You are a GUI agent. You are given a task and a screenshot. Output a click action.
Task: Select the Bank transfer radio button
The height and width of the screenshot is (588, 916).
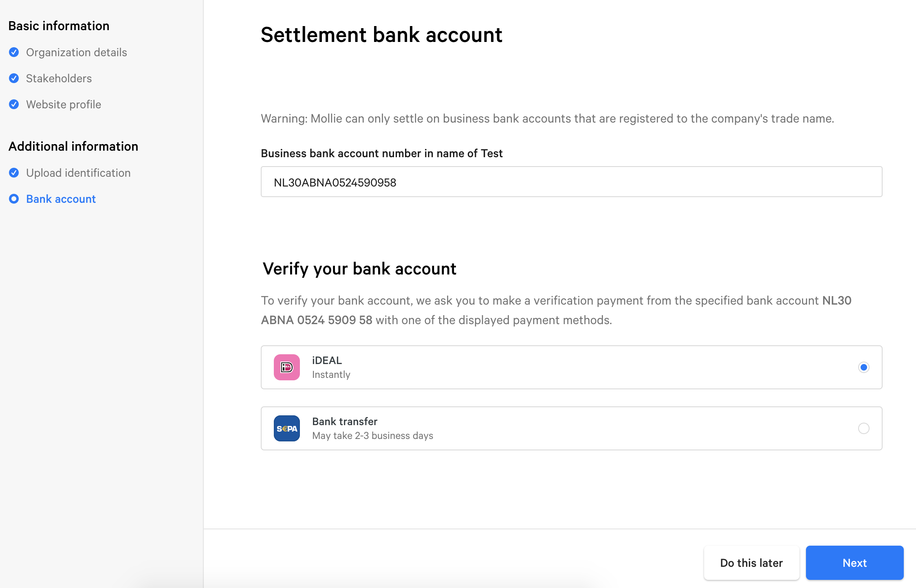pos(863,428)
